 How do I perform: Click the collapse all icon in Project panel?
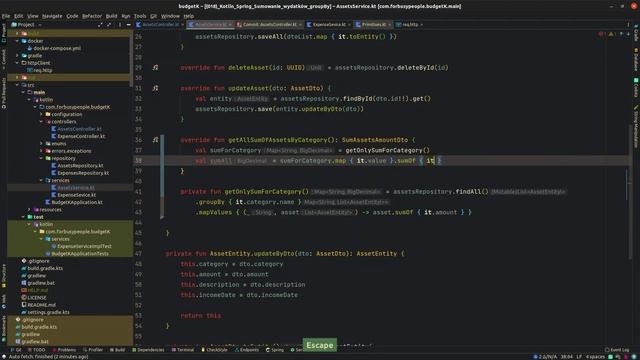click(x=109, y=25)
